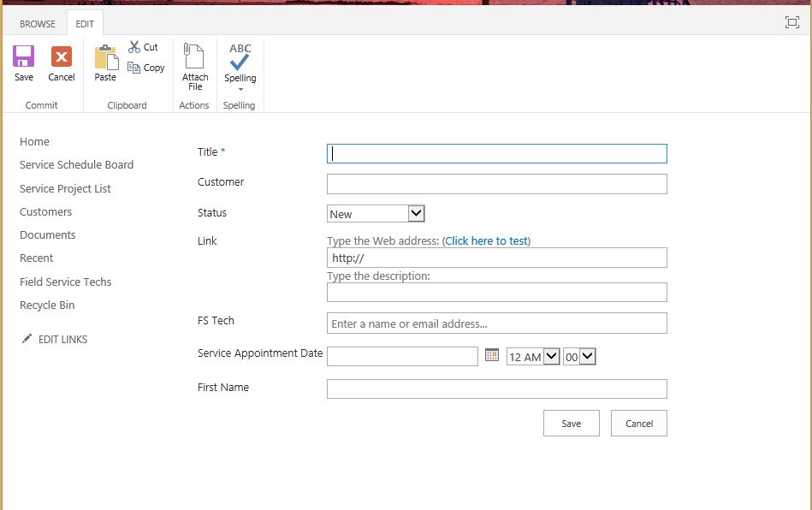Open Customers in the left navigation
Viewport: 812px width, 510px height.
click(45, 211)
